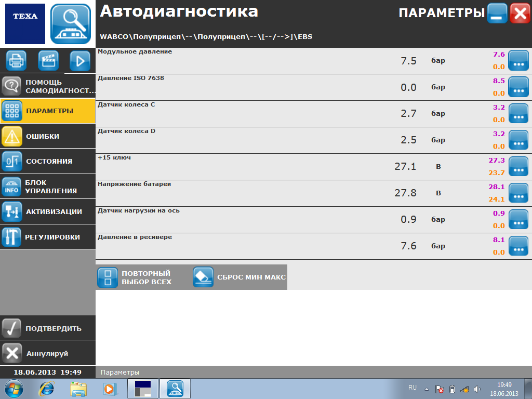Click the network signal tray icon
This screenshot has height=399, width=532.
(464, 389)
